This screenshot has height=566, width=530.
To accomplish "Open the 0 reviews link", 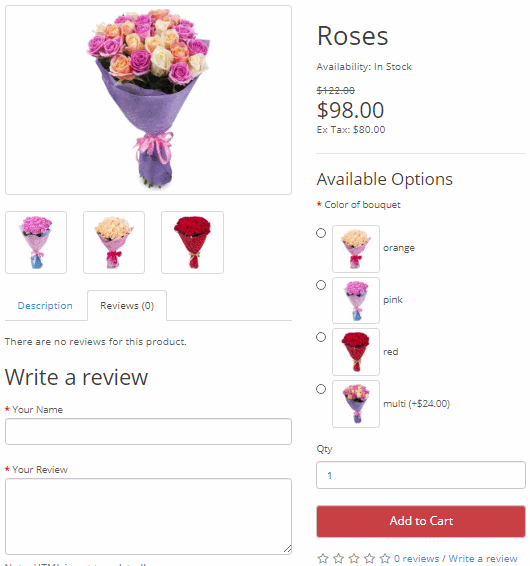I will click(416, 558).
